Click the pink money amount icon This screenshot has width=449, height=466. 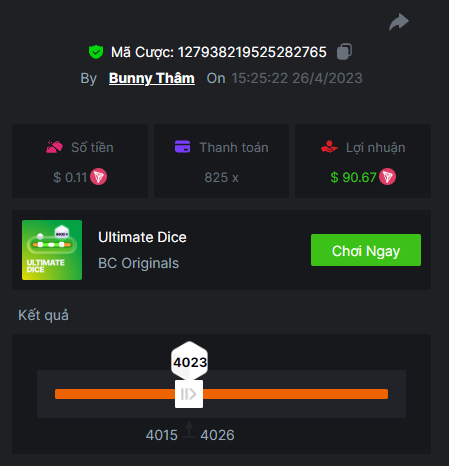click(54, 147)
